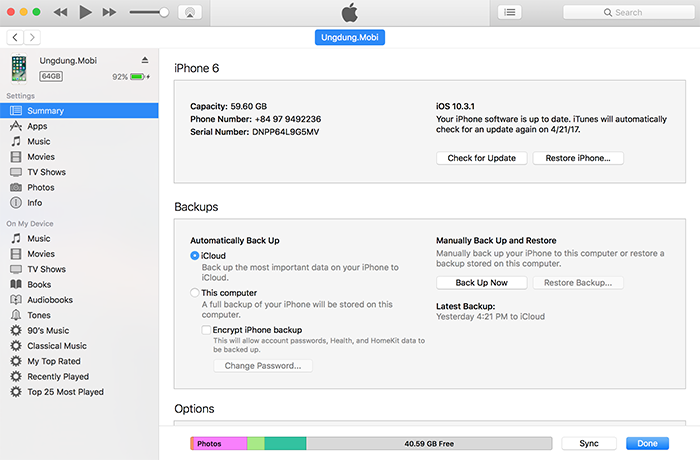Click the AirPlay icon in toolbar
Image resolution: width=700 pixels, height=460 pixels.
point(190,13)
